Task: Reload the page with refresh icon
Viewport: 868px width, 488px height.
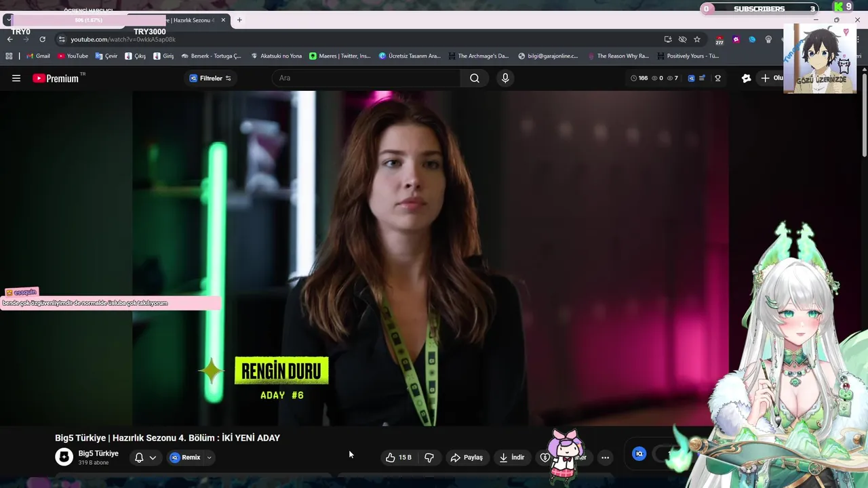Action: [42, 39]
